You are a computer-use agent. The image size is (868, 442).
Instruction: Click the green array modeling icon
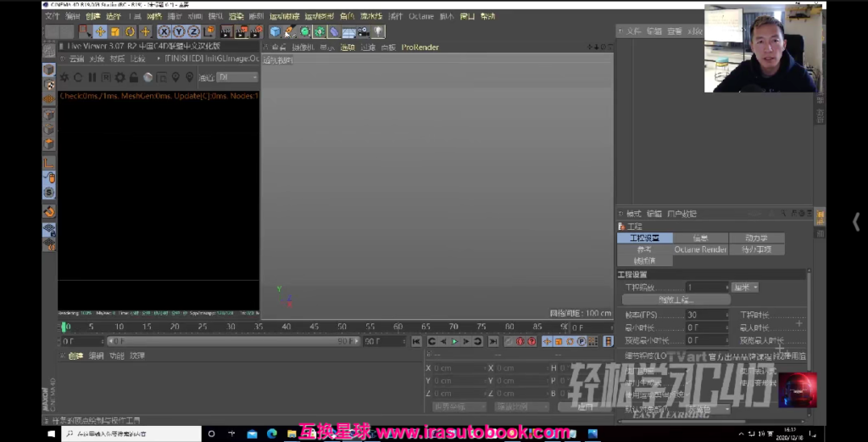[320, 31]
